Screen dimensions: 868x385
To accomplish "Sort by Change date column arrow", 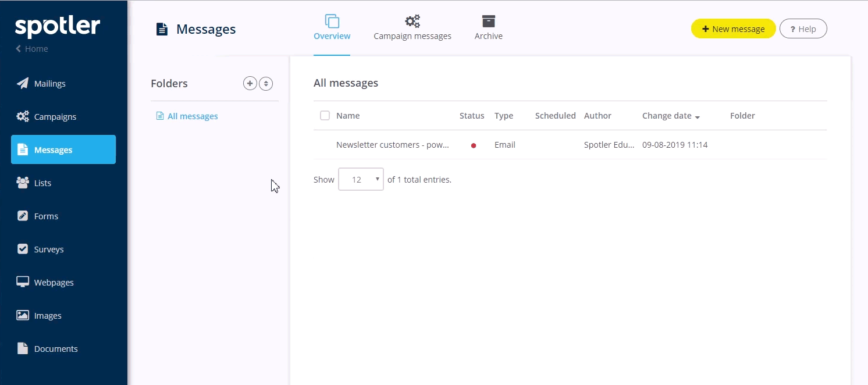I will [x=697, y=116].
